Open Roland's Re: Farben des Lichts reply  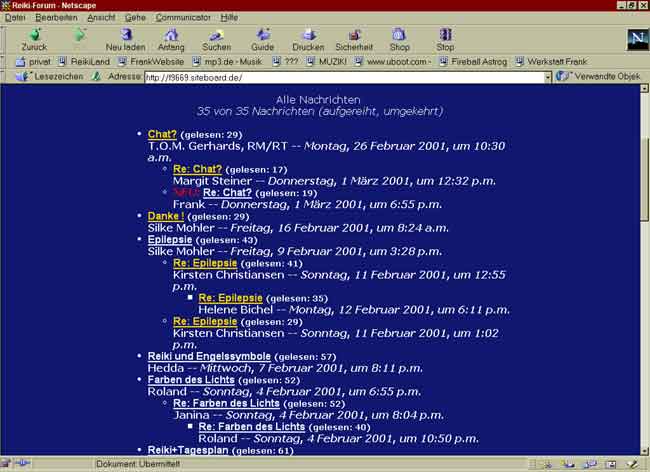coord(252,427)
